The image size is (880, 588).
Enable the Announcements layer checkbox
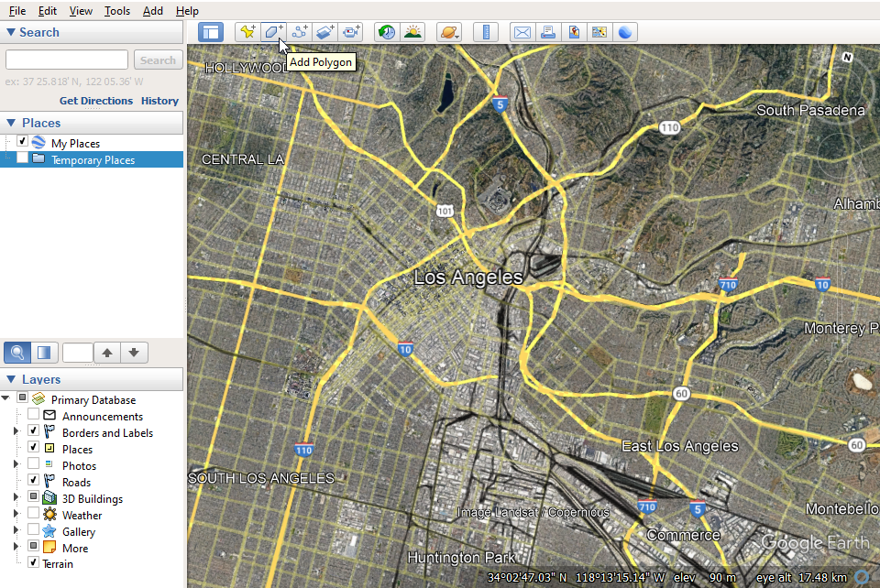(x=34, y=414)
